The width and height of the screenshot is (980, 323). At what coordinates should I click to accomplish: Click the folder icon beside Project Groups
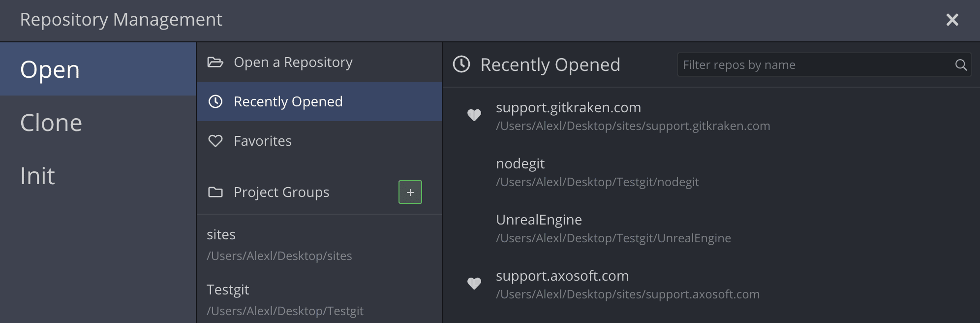pyautogui.click(x=215, y=192)
